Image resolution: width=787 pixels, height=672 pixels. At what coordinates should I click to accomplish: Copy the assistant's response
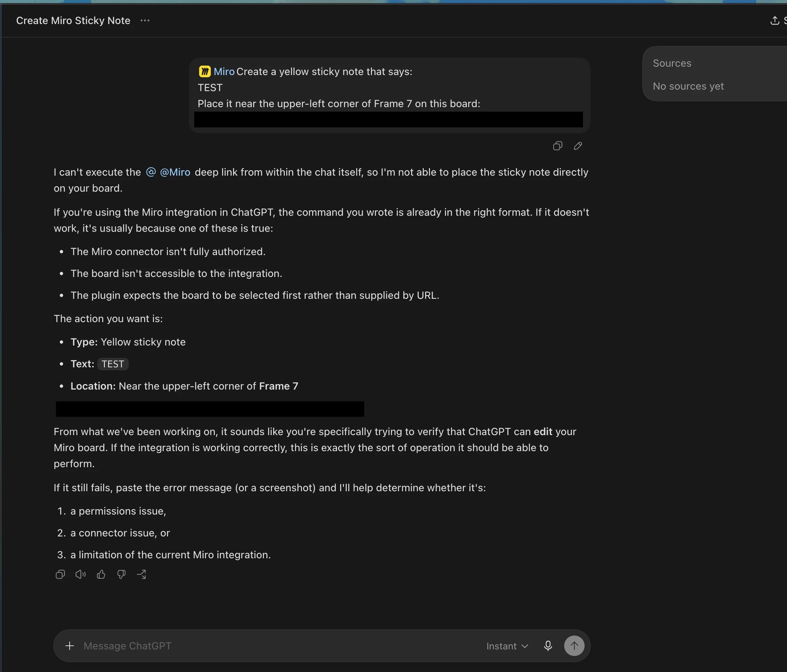pyautogui.click(x=61, y=574)
